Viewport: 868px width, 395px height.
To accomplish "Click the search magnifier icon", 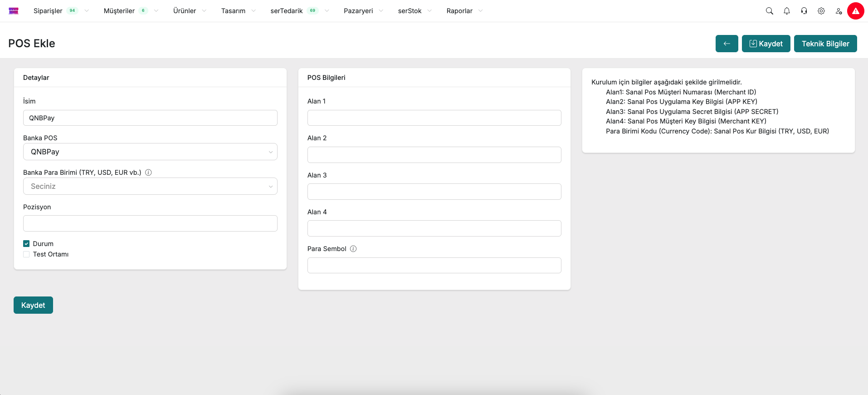I will [769, 11].
